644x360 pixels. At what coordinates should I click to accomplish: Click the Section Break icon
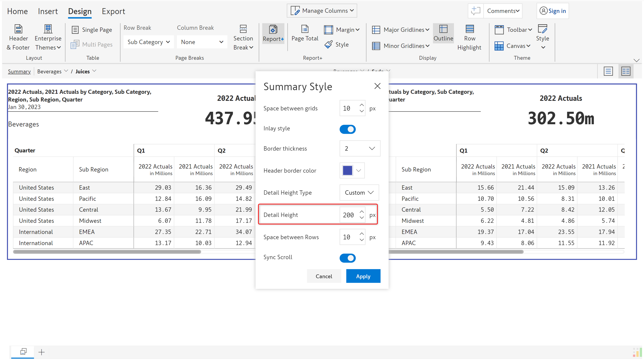(x=243, y=29)
